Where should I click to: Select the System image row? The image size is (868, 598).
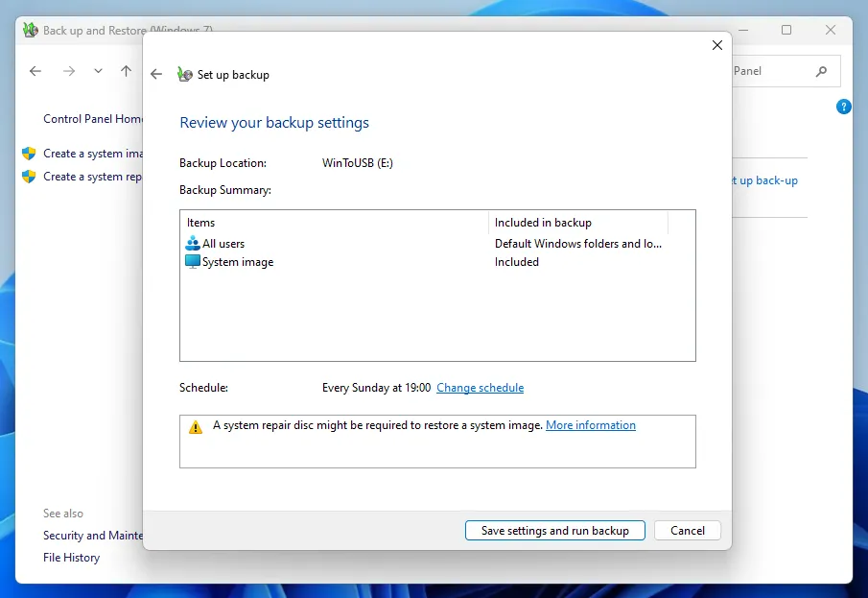click(238, 262)
